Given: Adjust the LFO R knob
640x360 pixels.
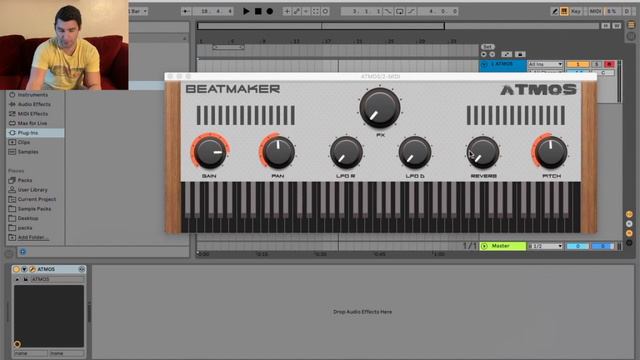Looking at the screenshot, I should 346,152.
